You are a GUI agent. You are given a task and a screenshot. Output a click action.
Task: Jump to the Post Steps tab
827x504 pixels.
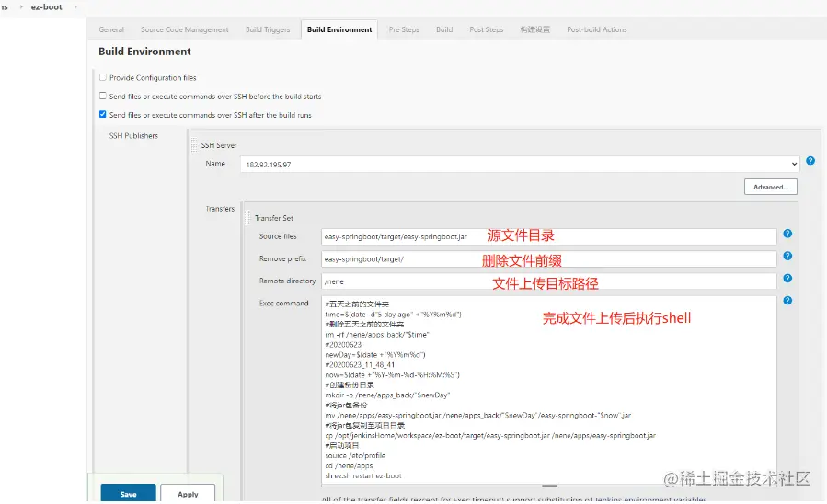pos(487,29)
